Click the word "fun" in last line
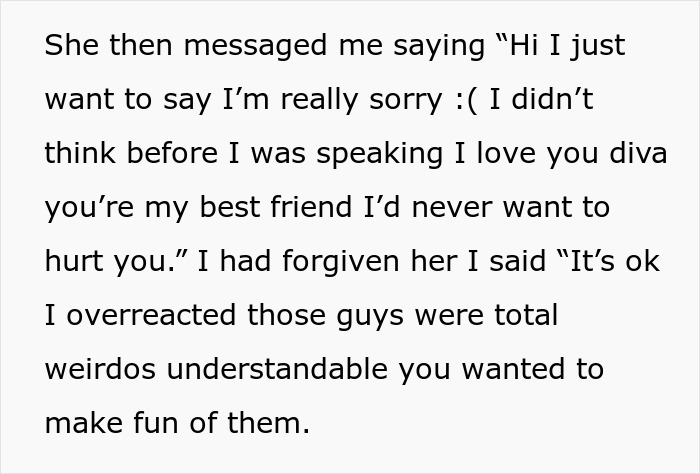Image resolution: width=700 pixels, height=474 pixels. (156, 422)
